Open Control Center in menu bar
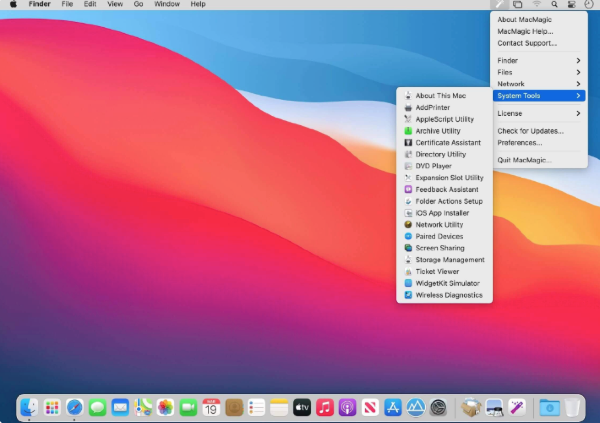This screenshot has width=600, height=423. click(571, 4)
